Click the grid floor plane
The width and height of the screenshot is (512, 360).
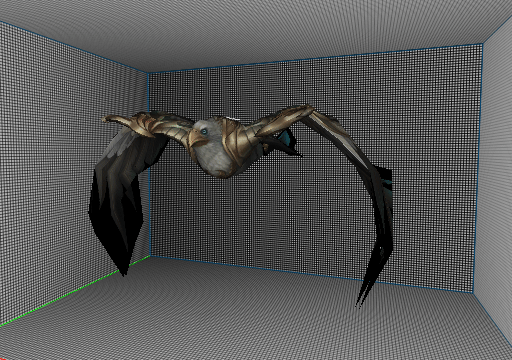(253, 320)
